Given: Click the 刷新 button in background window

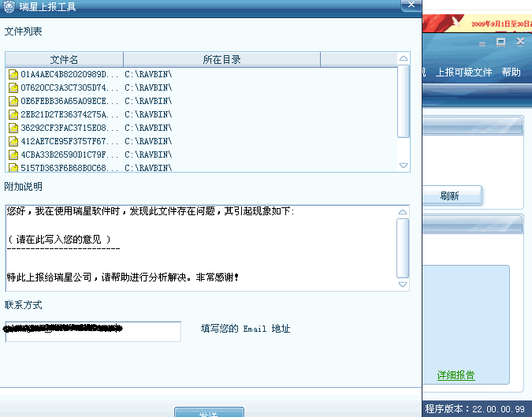Looking at the screenshot, I should pos(452,195).
